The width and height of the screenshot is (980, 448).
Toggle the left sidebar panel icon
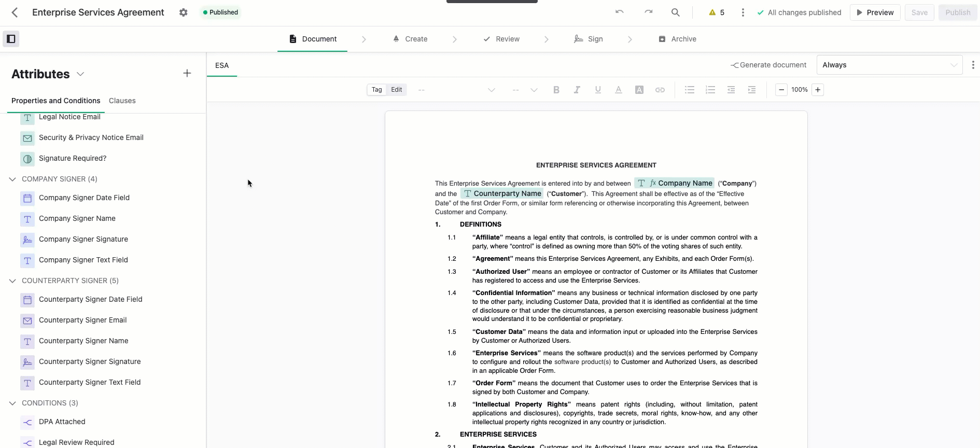pos(11,39)
